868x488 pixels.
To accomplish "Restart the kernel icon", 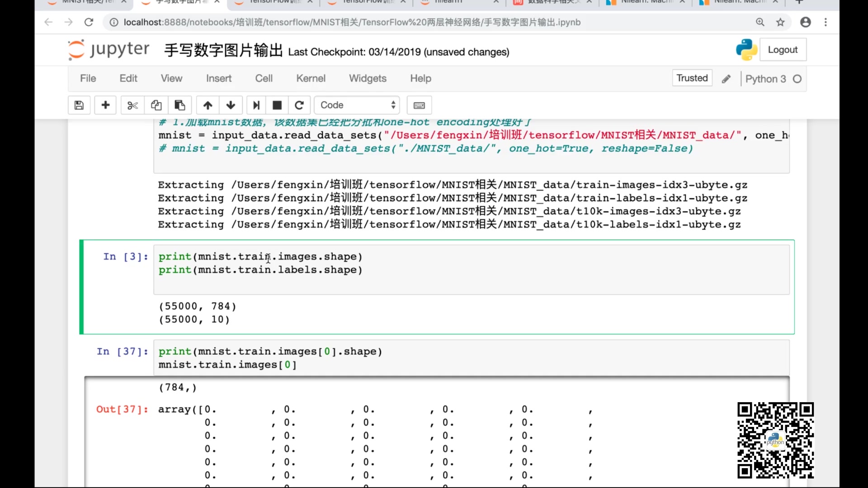I will [x=299, y=105].
